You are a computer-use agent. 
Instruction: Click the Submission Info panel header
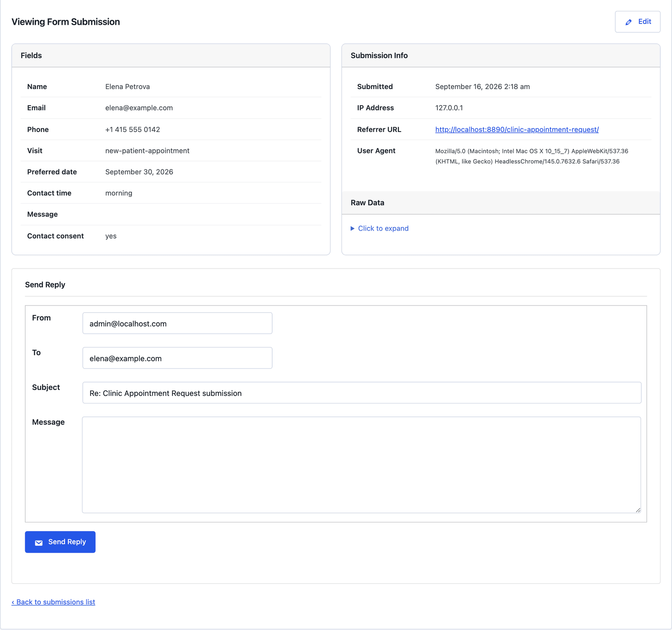click(501, 55)
